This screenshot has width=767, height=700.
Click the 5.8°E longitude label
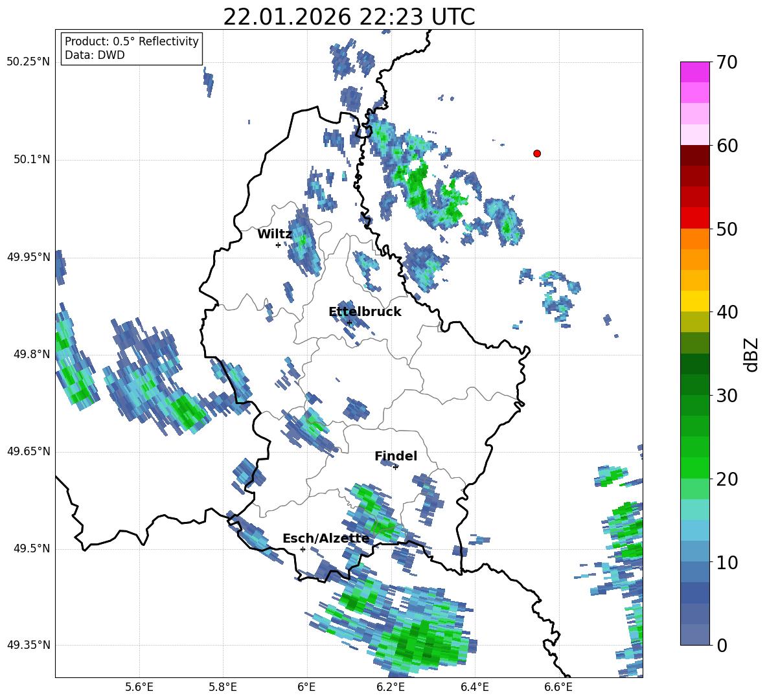coord(223,687)
